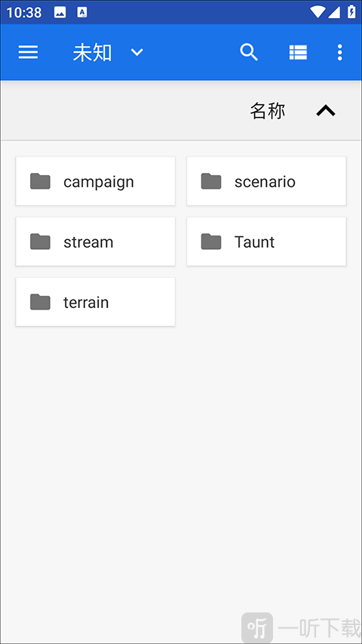Image resolution: width=362 pixels, height=644 pixels.
Task: Open the hamburger navigation menu
Action: pyautogui.click(x=29, y=53)
